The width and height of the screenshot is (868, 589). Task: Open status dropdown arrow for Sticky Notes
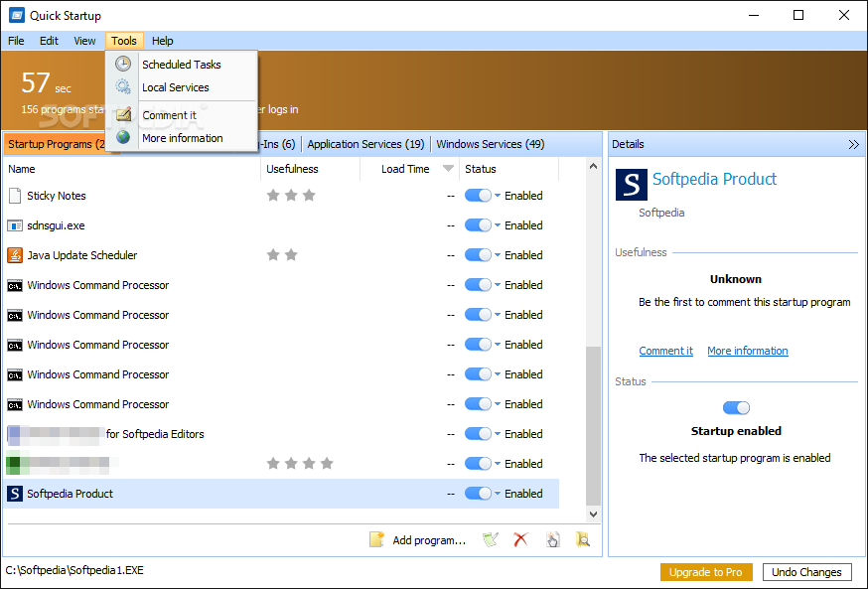click(498, 196)
